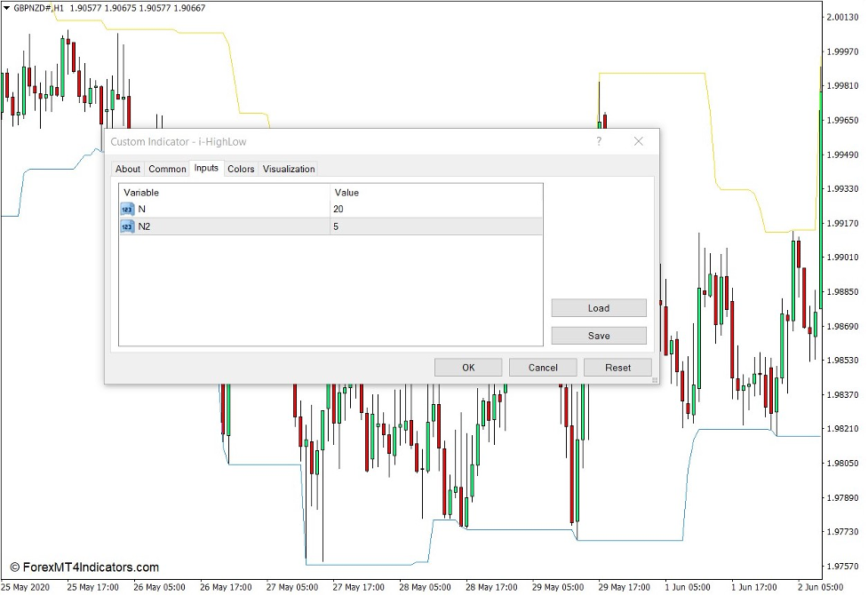The height and width of the screenshot is (595, 868).
Task: Open the About tab
Action: click(x=127, y=169)
